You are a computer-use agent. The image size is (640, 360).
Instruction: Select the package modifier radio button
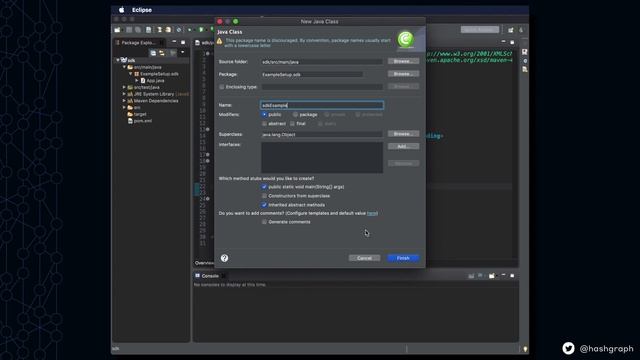click(x=295, y=115)
